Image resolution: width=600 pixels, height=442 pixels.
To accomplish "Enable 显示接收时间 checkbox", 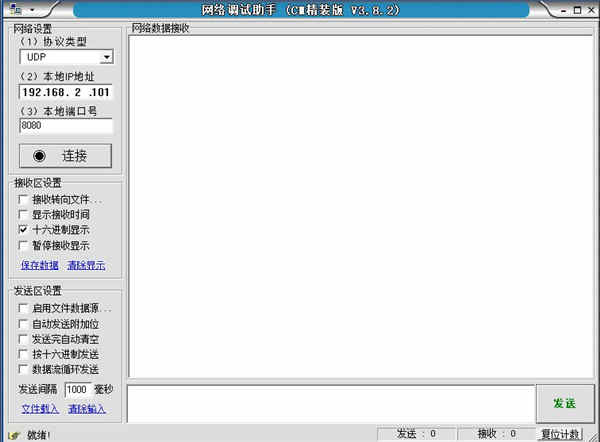I will pyautogui.click(x=23, y=214).
